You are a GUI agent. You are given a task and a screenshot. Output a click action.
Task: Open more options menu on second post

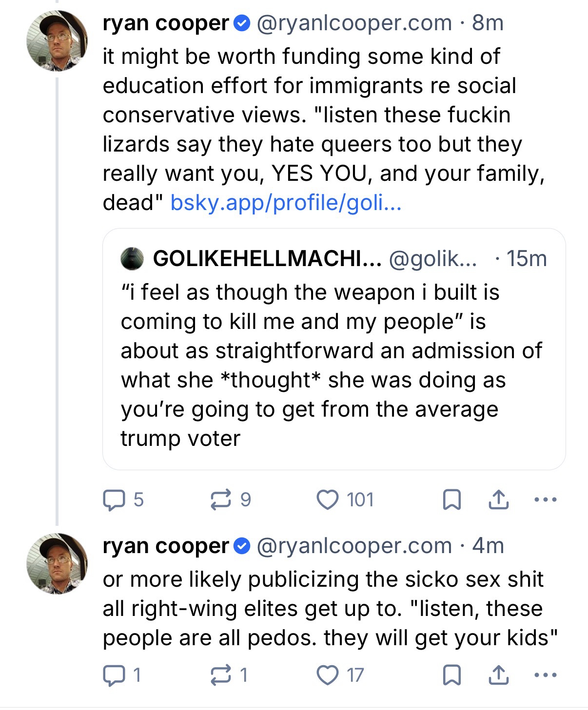click(545, 675)
